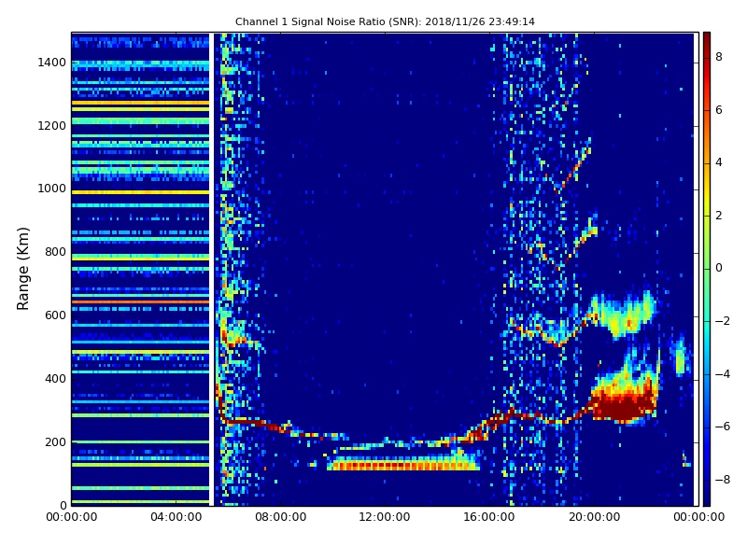
Task: Click the colorbar tick label '−8'
Action: (x=723, y=480)
